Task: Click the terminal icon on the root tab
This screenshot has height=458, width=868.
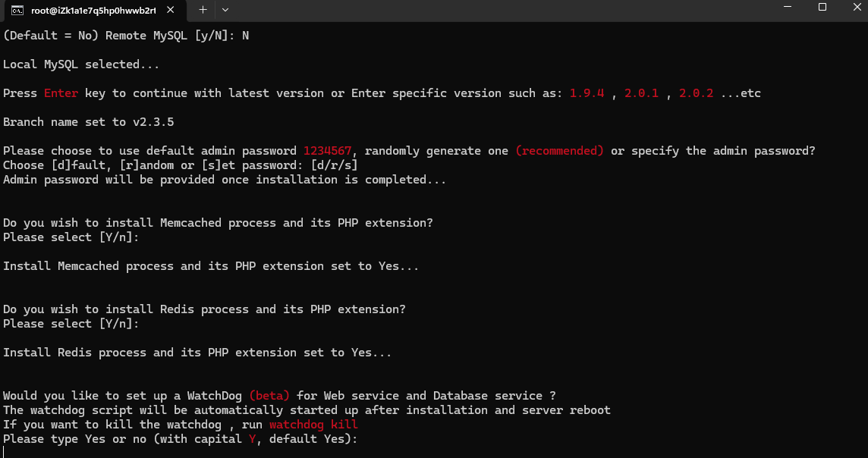Action: [16, 10]
